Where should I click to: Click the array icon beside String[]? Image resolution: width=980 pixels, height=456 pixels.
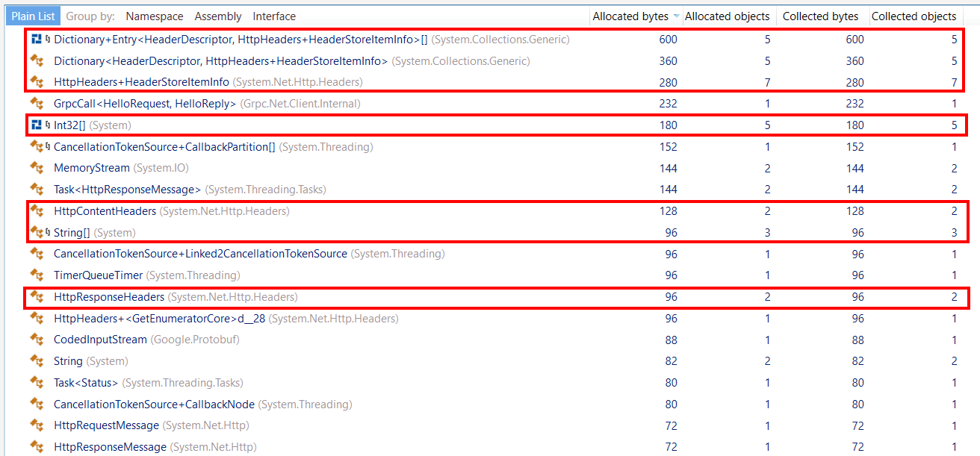click(x=36, y=232)
